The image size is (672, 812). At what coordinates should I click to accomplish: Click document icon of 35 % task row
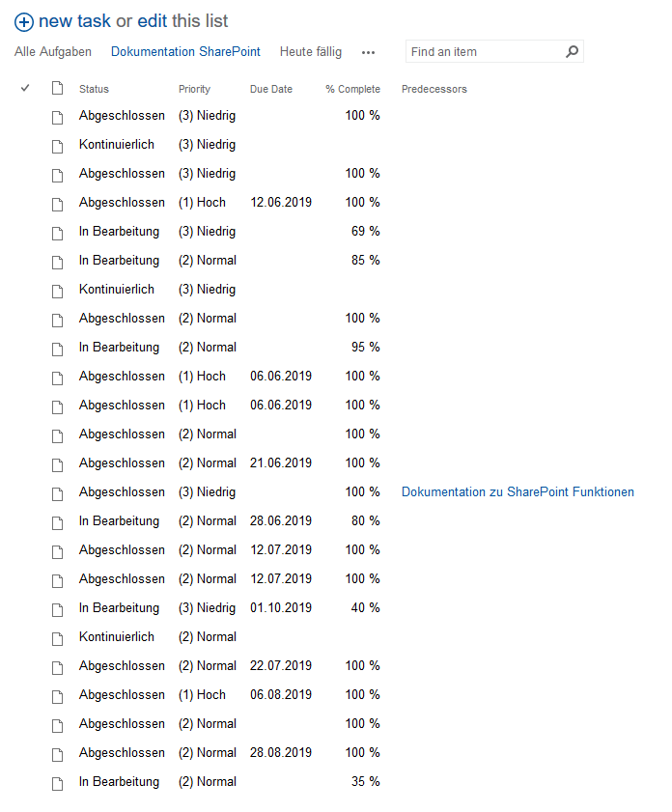pyautogui.click(x=57, y=782)
